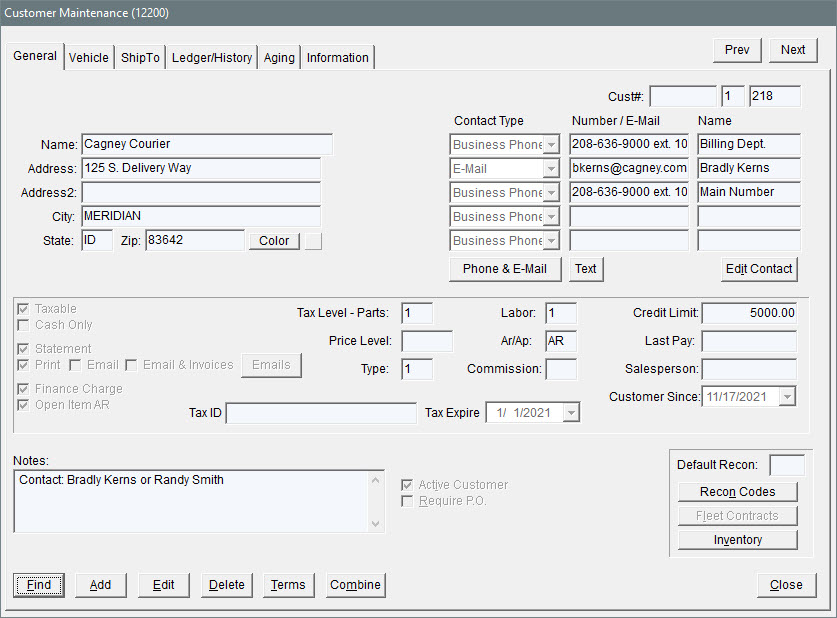Click the Combine button

356,585
